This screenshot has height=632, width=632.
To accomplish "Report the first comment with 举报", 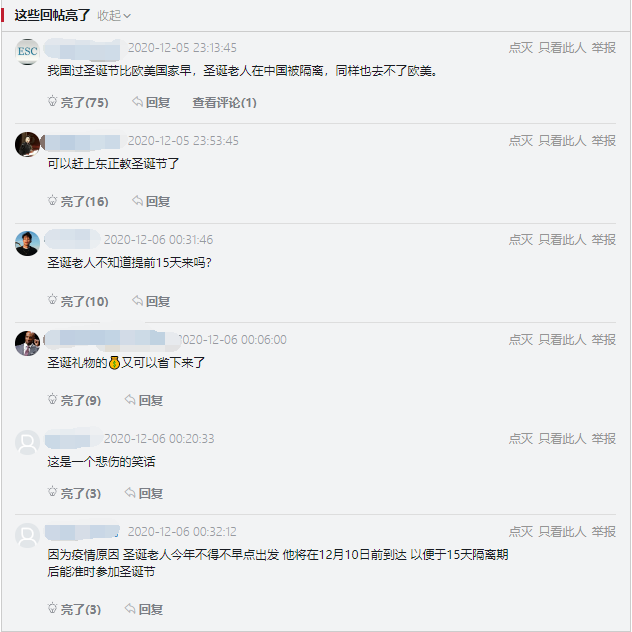I will click(603, 47).
